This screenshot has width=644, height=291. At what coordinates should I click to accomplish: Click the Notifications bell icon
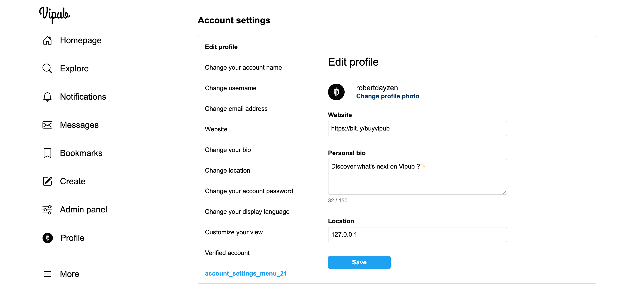pos(47,96)
